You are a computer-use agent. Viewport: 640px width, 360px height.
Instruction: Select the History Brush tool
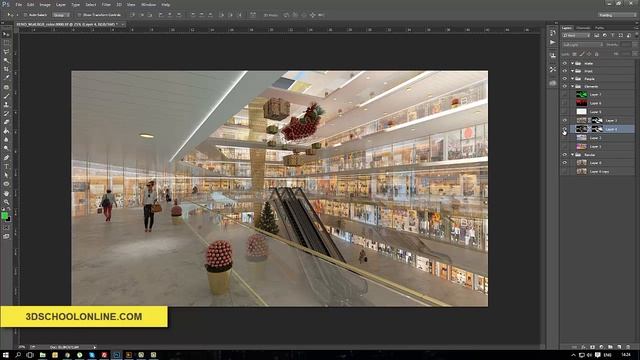tap(6, 113)
